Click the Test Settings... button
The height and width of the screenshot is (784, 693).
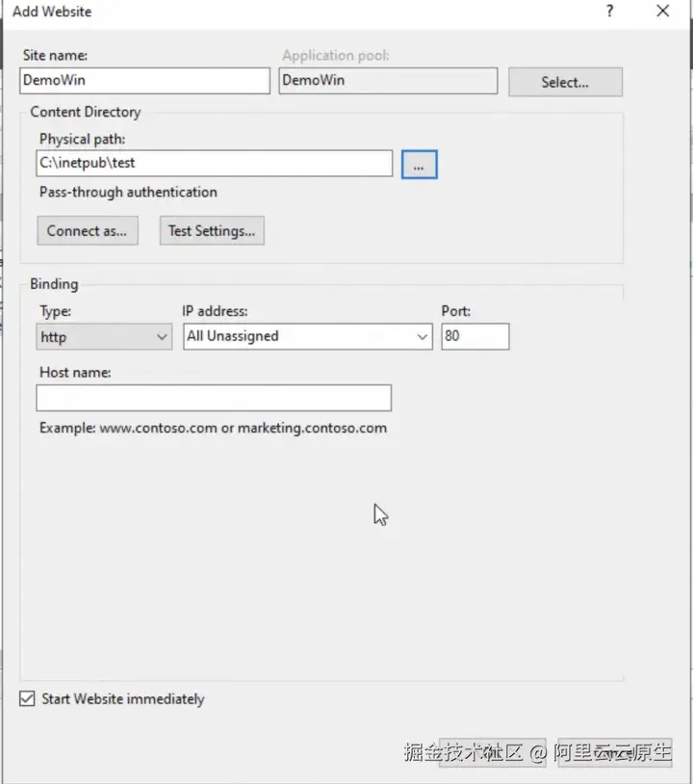[x=212, y=230]
